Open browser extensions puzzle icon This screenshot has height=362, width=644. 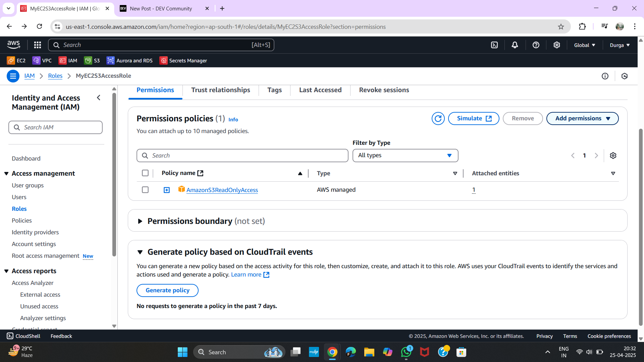(x=582, y=26)
